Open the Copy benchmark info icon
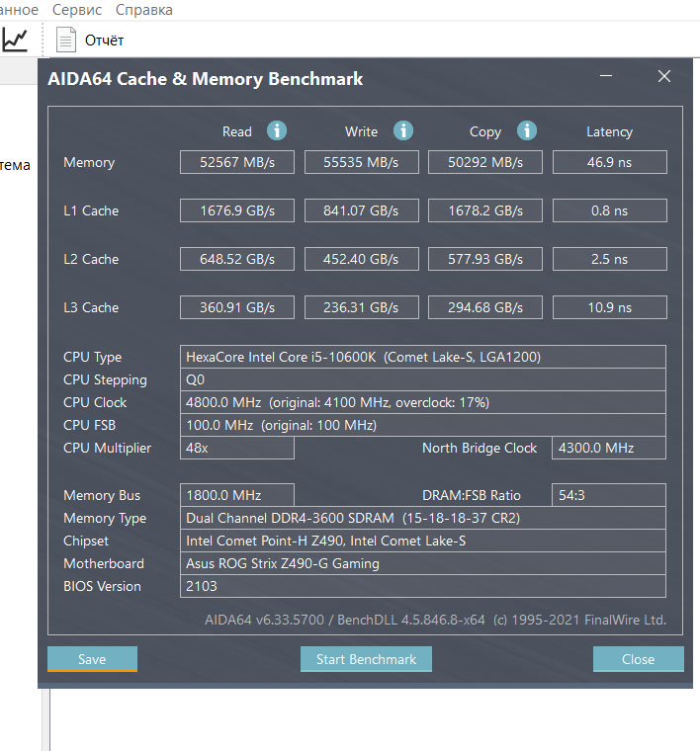Screen dimensions: 700x751 [x=527, y=130]
